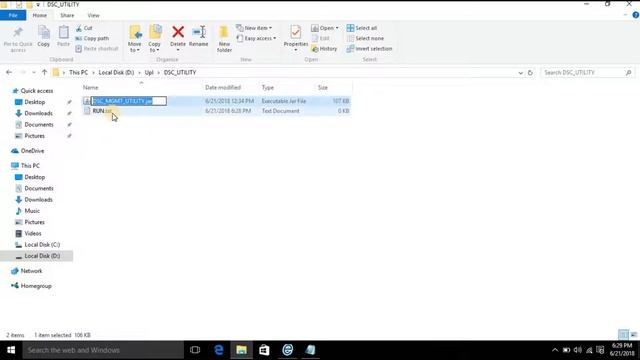Open the New item dropdown

pyautogui.click(x=254, y=28)
